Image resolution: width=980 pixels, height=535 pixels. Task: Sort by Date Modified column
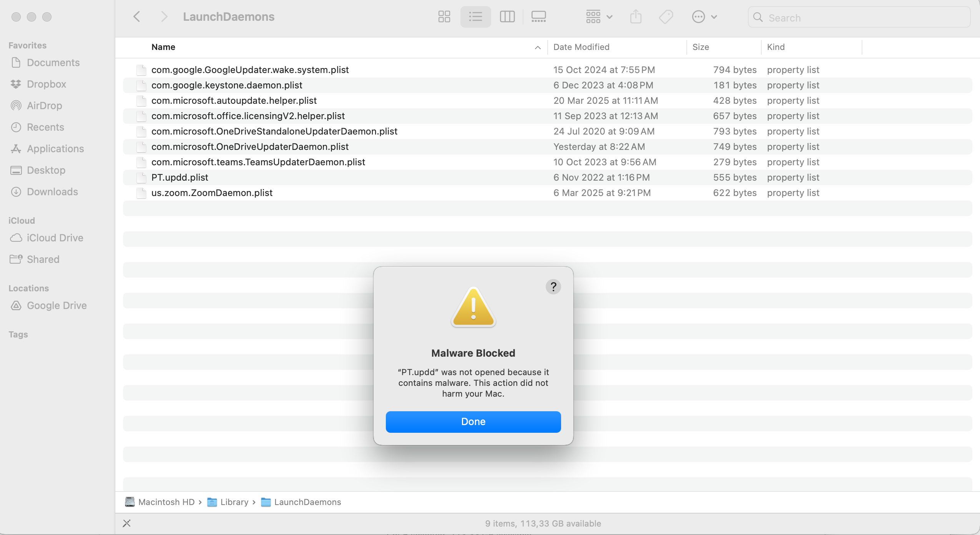coord(581,47)
